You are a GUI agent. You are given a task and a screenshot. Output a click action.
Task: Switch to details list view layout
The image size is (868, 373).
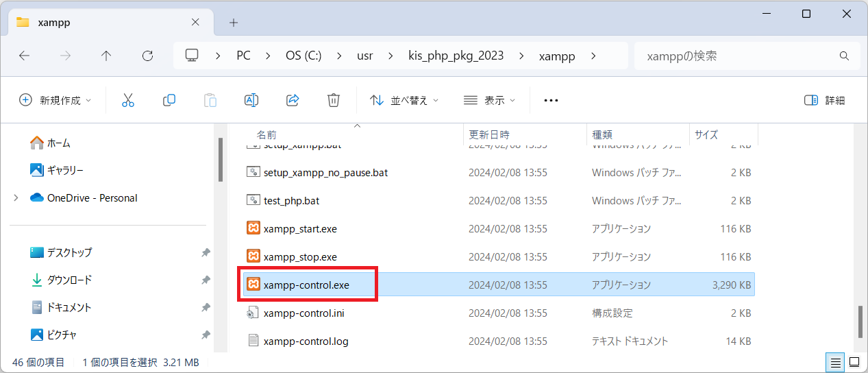pyautogui.click(x=836, y=362)
